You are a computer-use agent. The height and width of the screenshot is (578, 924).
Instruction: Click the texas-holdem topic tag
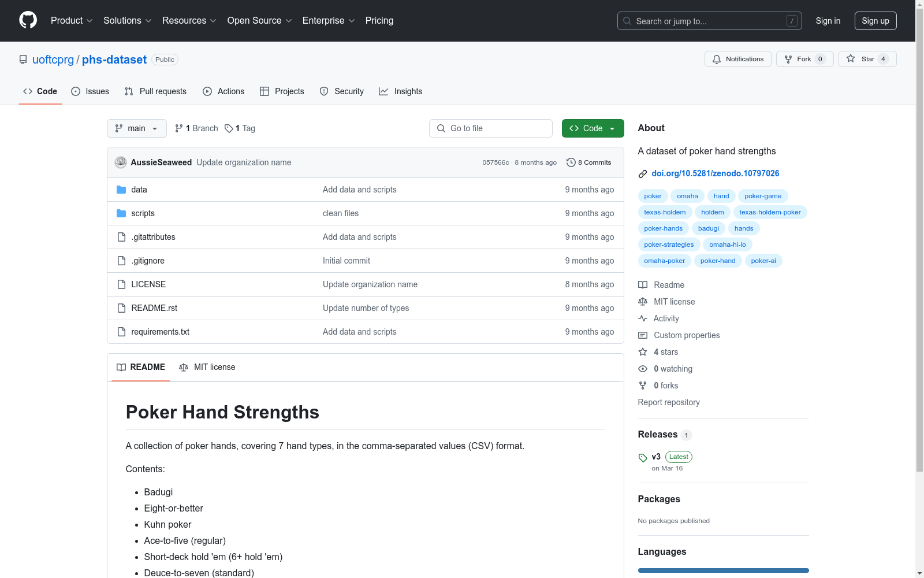click(x=665, y=212)
